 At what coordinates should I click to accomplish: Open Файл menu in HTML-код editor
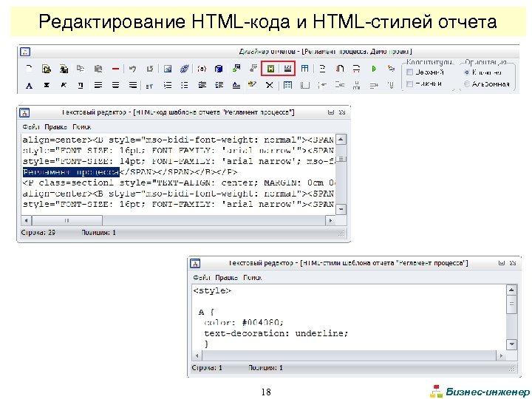31,127
